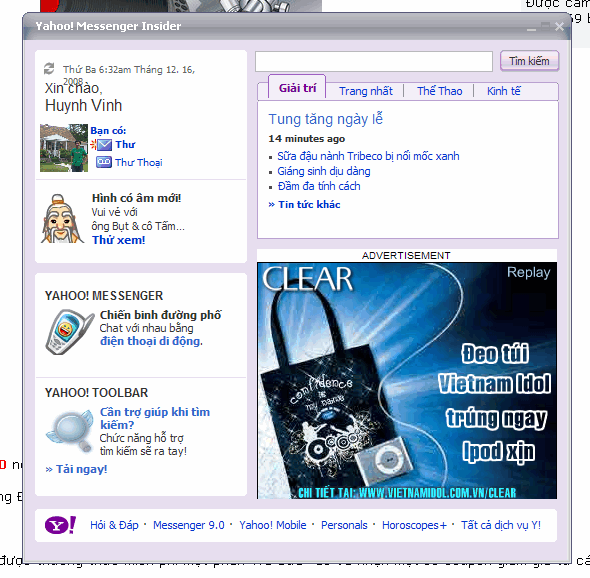This screenshot has width=590, height=578.
Task: Switch to the Trang nhất tab
Action: click(365, 91)
